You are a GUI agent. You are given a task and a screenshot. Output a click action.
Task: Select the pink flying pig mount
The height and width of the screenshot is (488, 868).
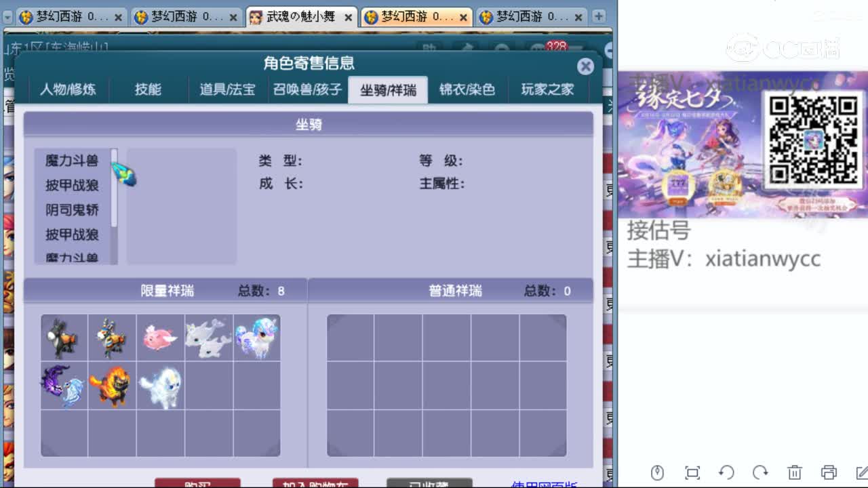[160, 338]
